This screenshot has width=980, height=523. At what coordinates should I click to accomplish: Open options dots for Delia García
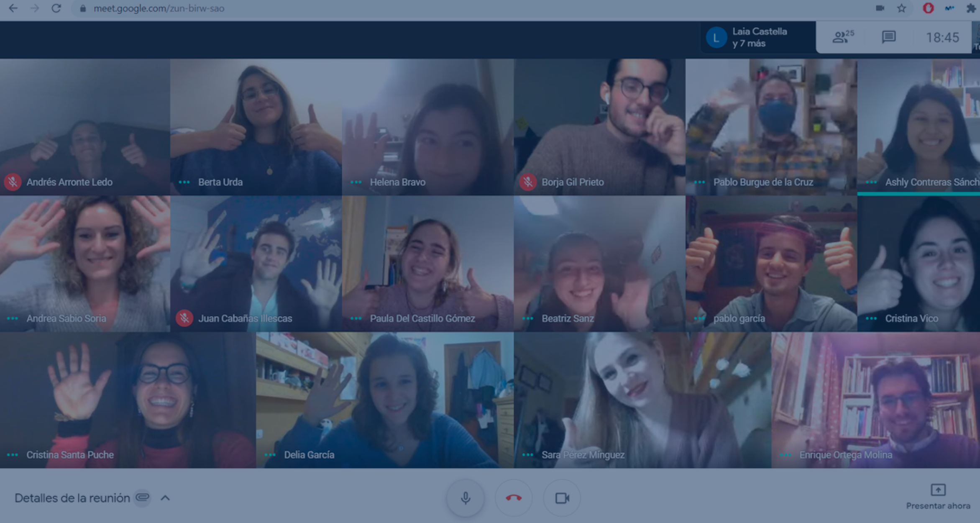[x=270, y=455]
